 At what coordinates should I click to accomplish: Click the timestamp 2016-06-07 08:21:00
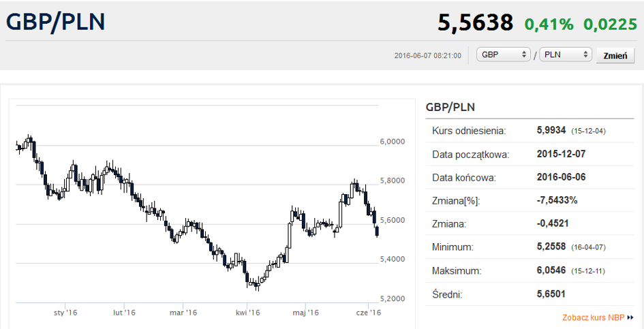(x=428, y=55)
